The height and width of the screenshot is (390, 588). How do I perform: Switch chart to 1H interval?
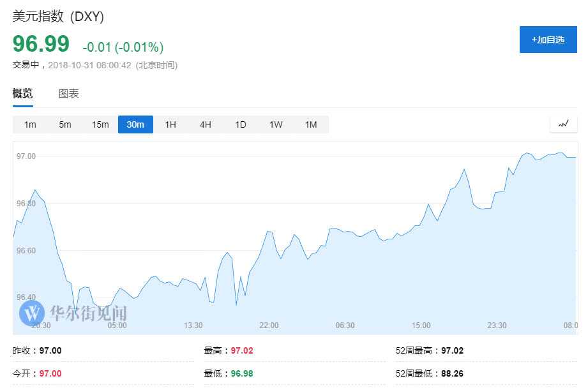[x=170, y=124]
